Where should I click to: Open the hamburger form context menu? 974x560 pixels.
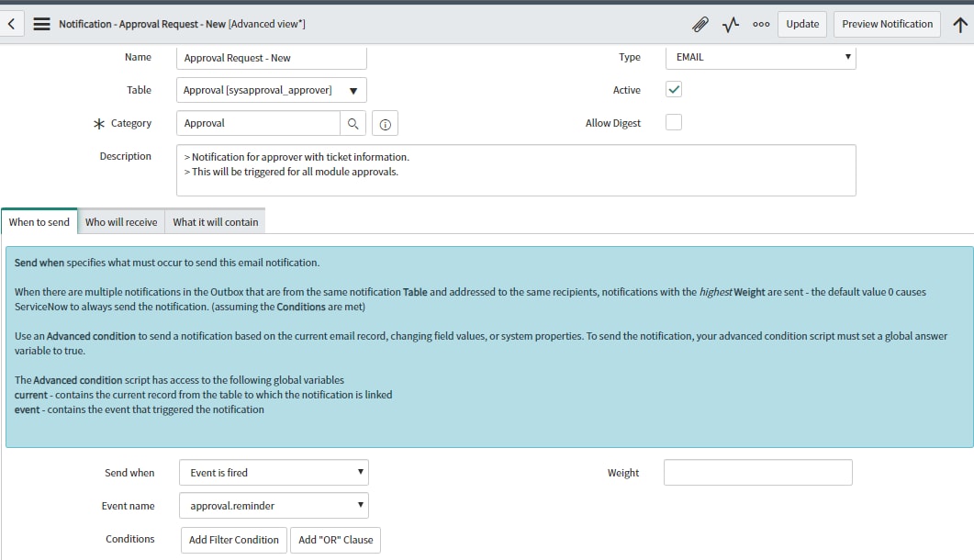(41, 24)
